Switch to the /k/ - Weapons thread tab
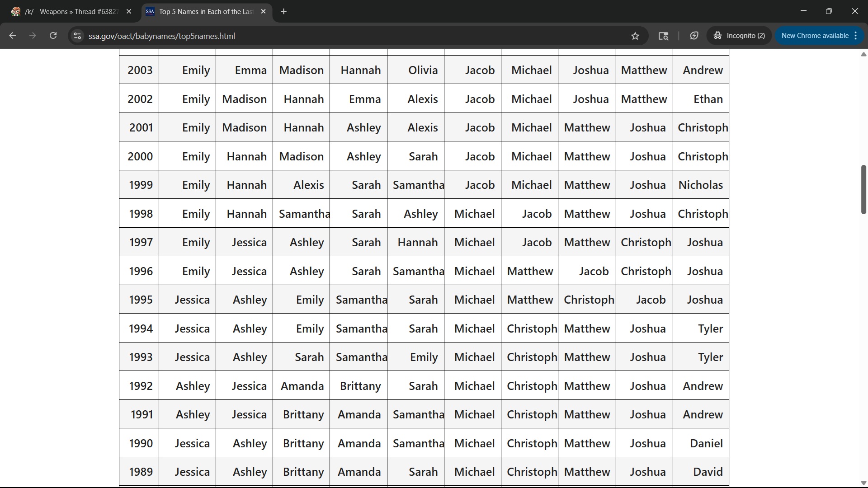868x488 pixels. click(71, 11)
